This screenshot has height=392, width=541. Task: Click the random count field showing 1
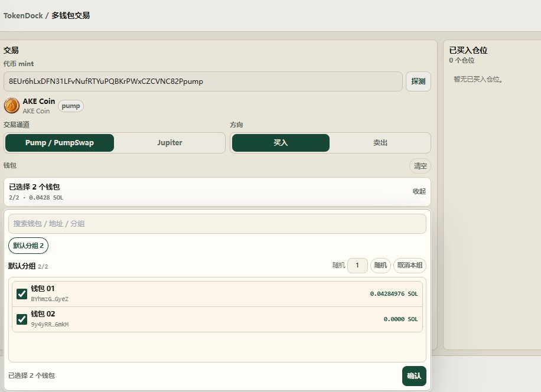click(357, 266)
